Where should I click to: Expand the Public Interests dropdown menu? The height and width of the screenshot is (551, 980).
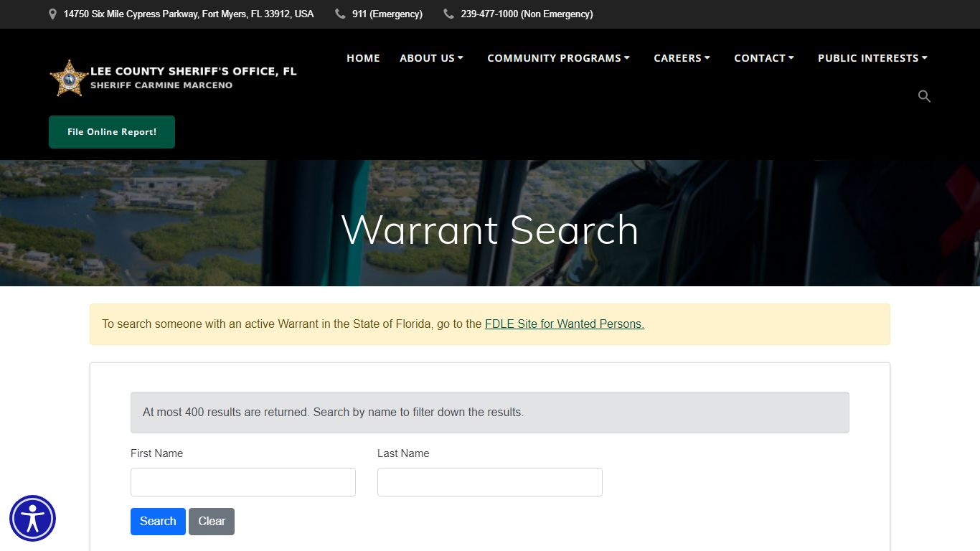[x=873, y=58]
